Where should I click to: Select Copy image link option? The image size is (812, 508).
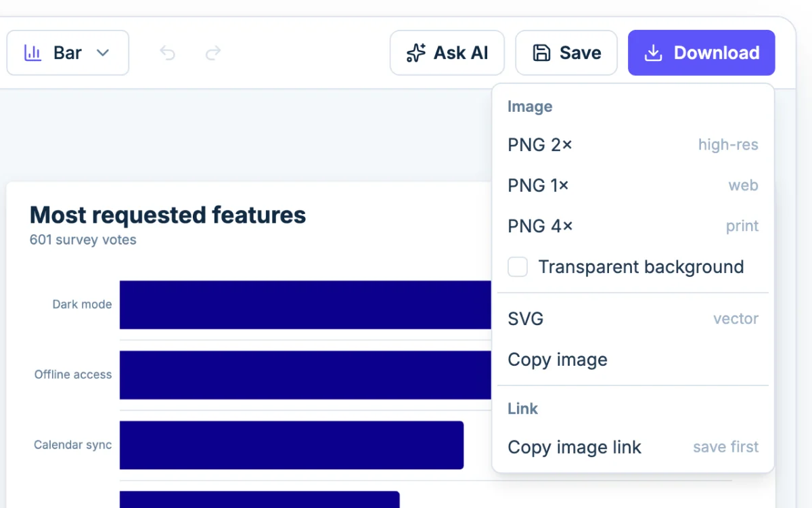point(633,448)
